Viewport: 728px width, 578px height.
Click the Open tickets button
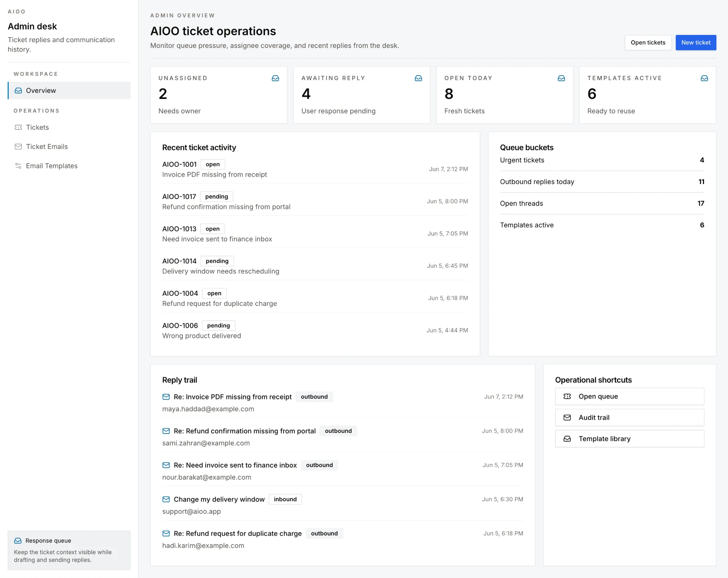pos(648,43)
